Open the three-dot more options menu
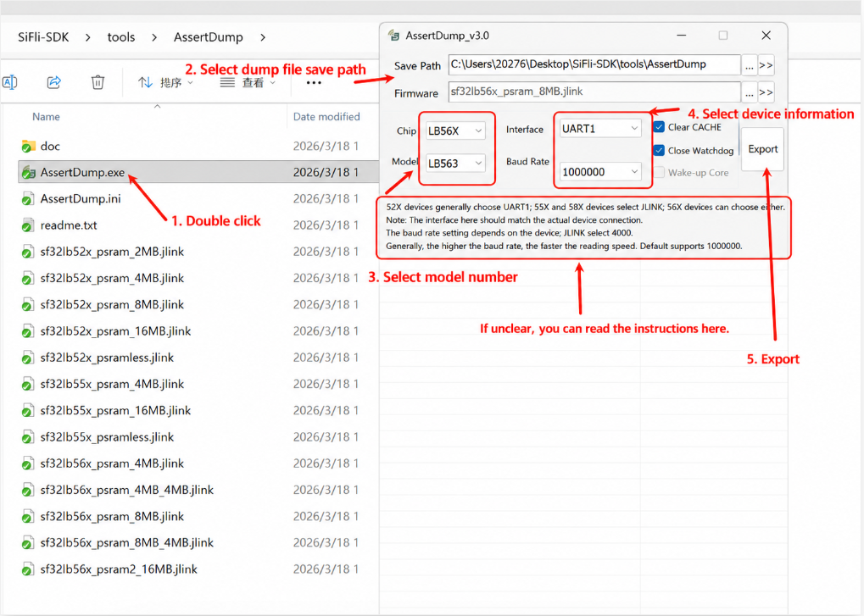The width and height of the screenshot is (864, 616). tap(314, 83)
